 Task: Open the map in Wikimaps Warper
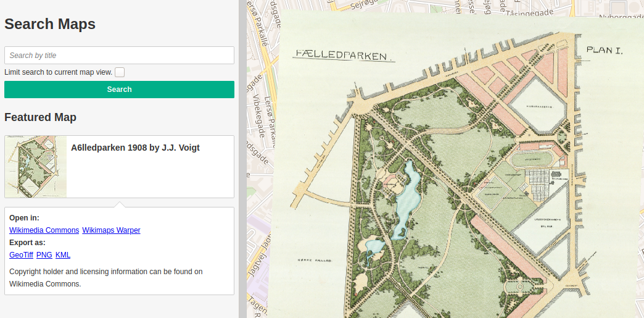click(111, 230)
